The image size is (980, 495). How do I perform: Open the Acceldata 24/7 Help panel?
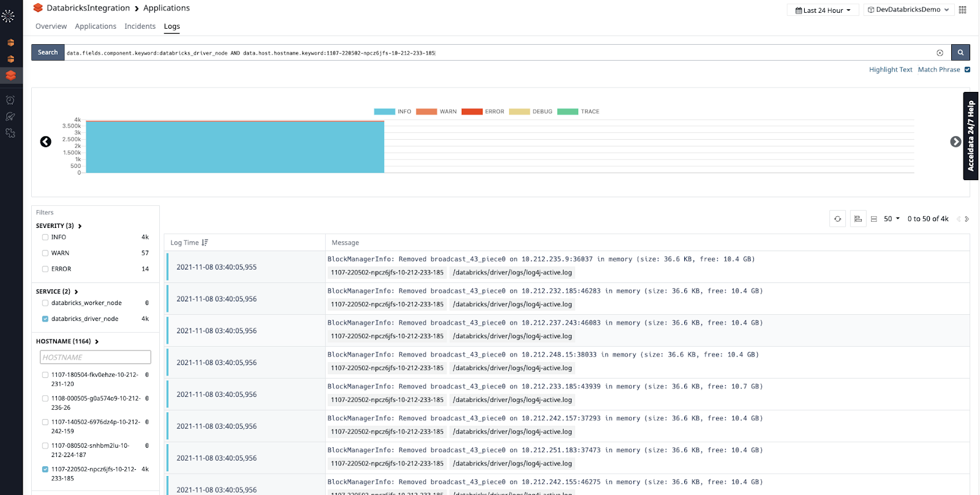(971, 136)
